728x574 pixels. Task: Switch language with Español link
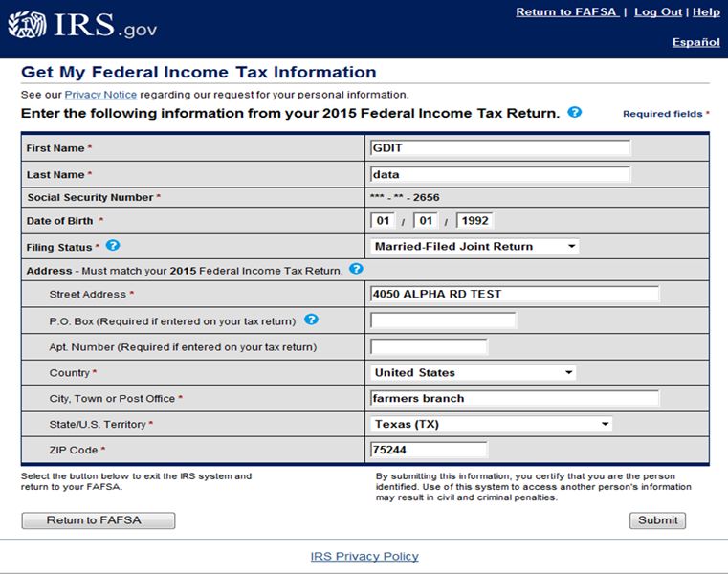696,42
